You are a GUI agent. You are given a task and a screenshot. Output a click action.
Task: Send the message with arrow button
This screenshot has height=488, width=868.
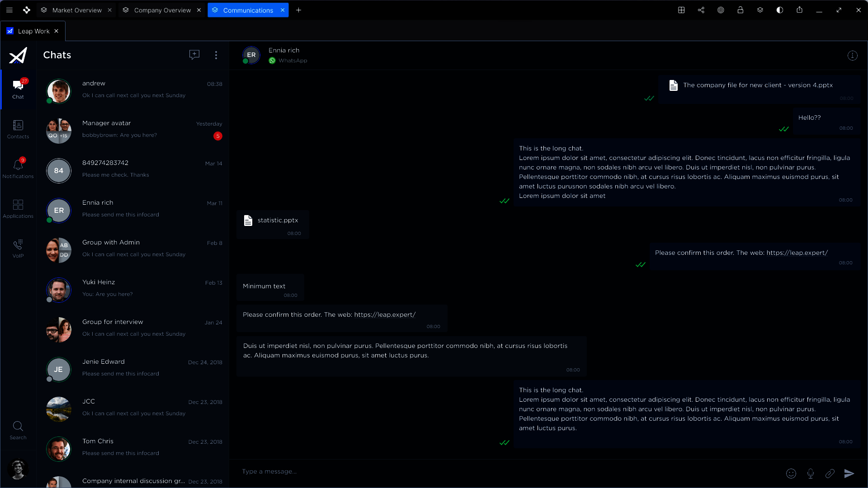coord(849,473)
